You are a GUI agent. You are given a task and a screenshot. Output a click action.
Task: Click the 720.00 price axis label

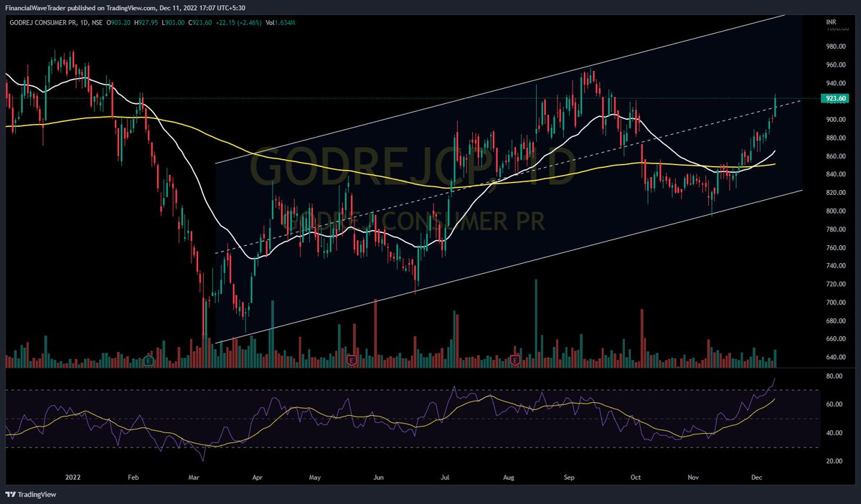click(834, 284)
